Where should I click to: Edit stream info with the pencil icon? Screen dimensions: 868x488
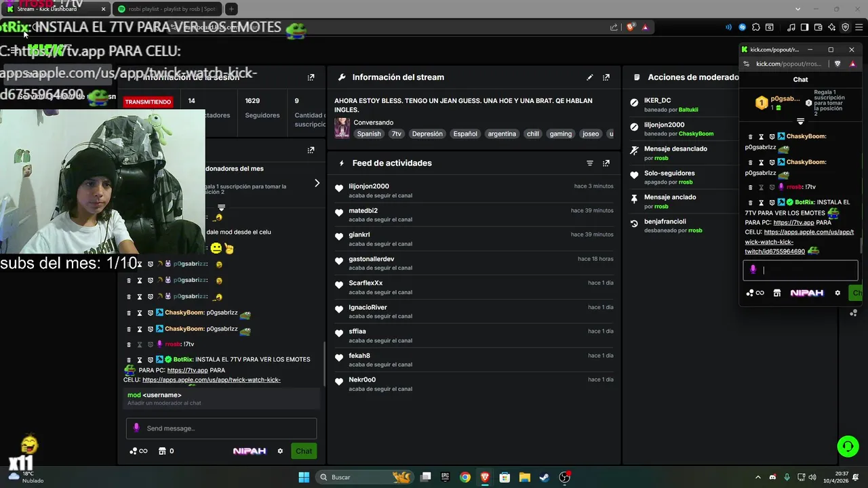[590, 77]
